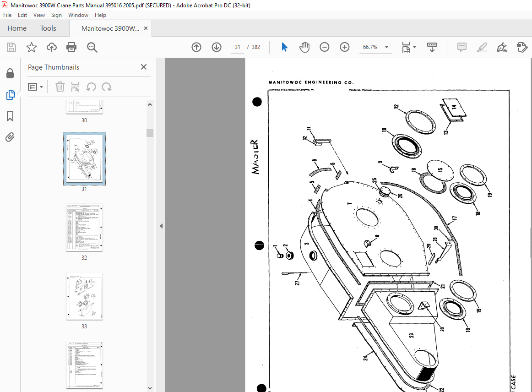The image size is (532, 392).
Task: Click the scrolling mode icon
Action: click(432, 47)
